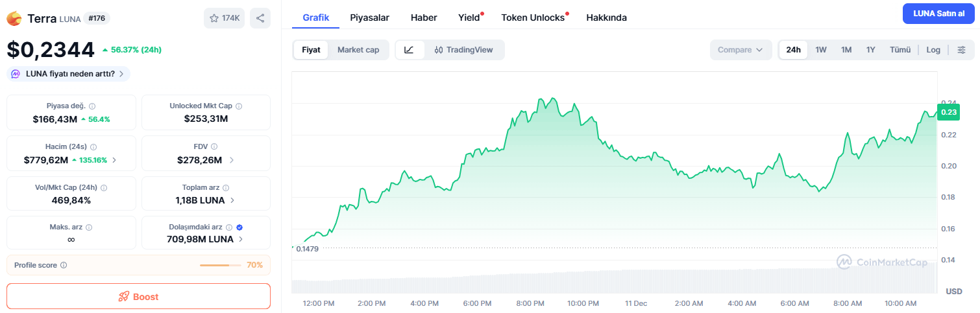Screen dimensions: 980x313
Task: Click the LUNA Satın al button
Action: (x=938, y=14)
